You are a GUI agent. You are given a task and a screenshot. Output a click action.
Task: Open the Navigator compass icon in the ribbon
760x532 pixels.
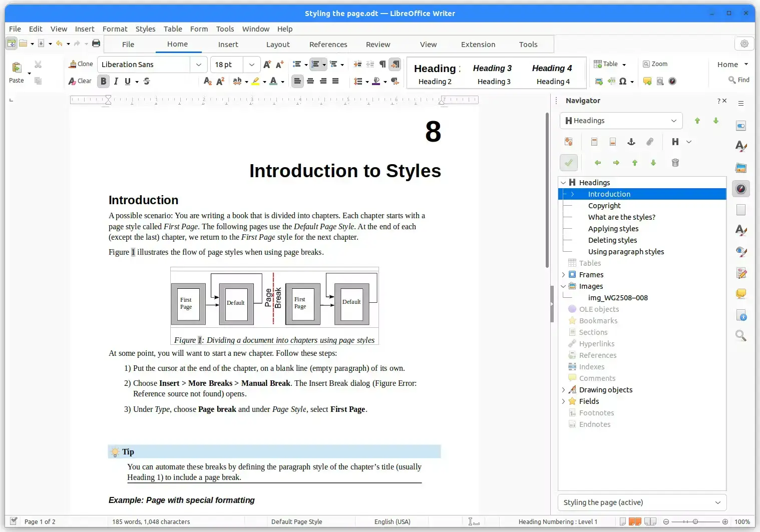pos(672,81)
